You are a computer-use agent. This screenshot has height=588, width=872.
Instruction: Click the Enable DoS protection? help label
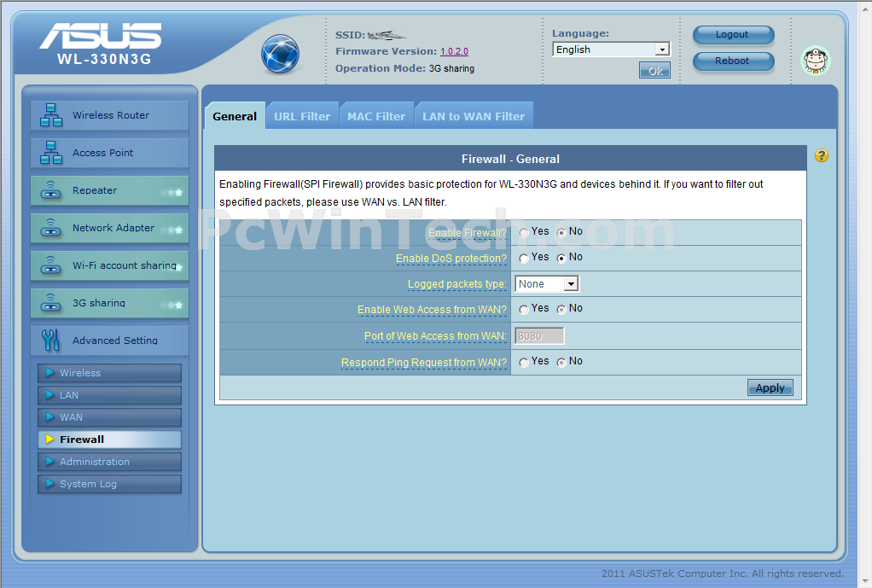pos(451,258)
